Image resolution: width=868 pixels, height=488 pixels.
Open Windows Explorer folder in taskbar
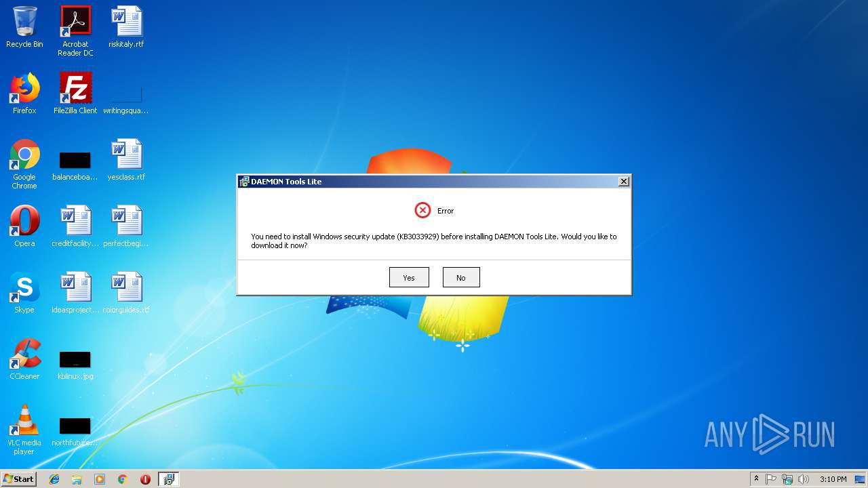[x=77, y=479]
